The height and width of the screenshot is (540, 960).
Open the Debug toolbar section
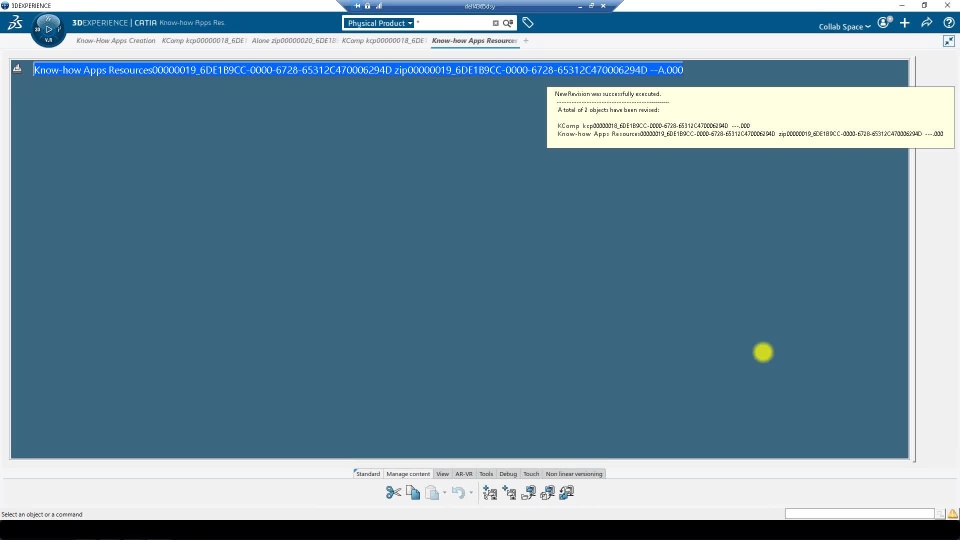pos(508,474)
